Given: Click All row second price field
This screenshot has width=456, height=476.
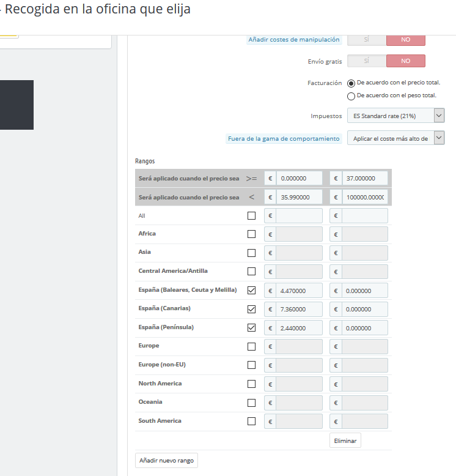Looking at the screenshot, I should [x=365, y=216].
